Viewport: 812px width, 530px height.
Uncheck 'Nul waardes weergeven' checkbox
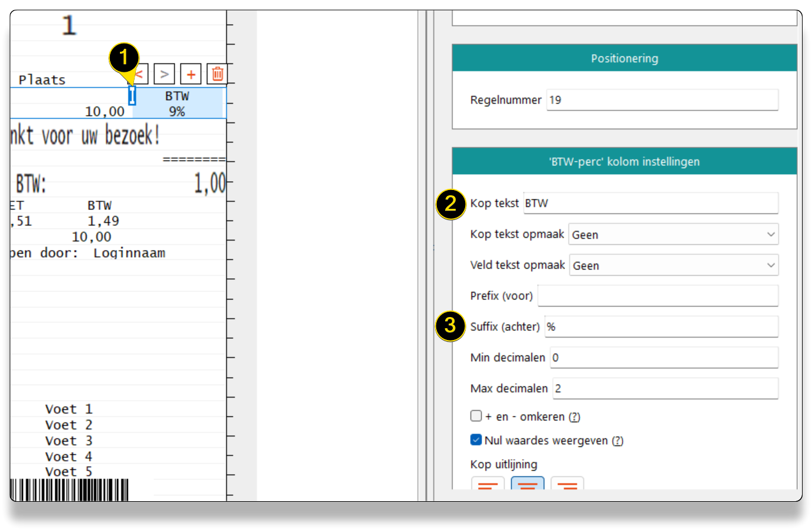476,440
